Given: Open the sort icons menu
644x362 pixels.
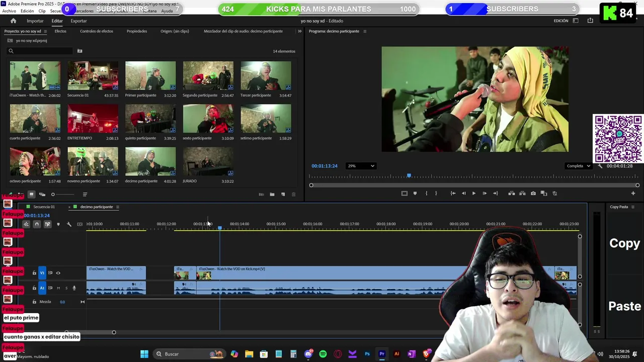Looking at the screenshot, I should click(x=85, y=194).
